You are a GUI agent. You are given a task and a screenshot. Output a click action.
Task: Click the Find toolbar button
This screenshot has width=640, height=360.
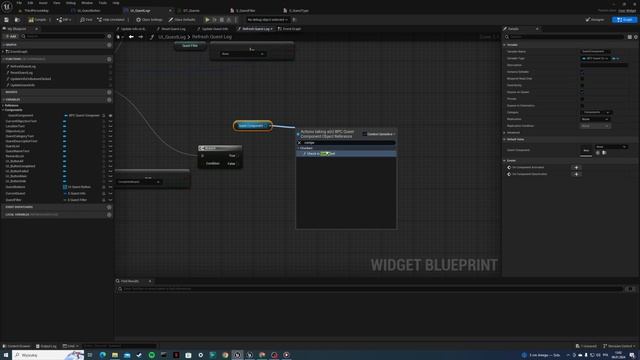pos(86,20)
